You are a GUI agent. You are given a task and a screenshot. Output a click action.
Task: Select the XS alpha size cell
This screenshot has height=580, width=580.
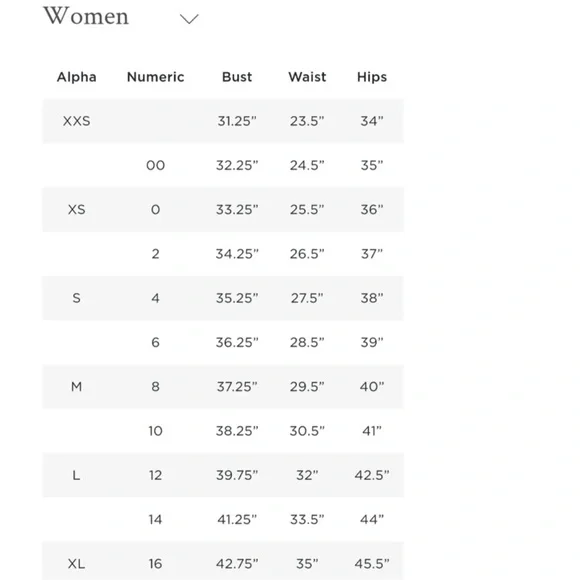click(77, 210)
